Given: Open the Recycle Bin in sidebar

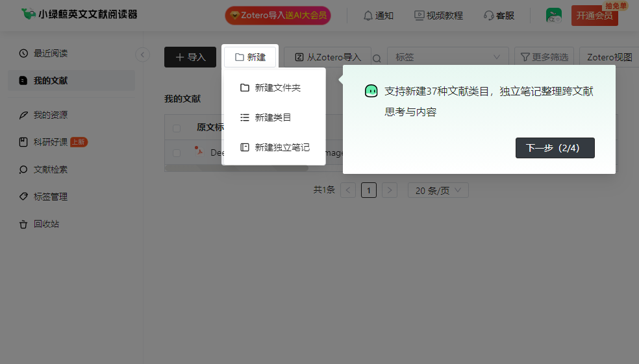Looking at the screenshot, I should [x=71, y=224].
